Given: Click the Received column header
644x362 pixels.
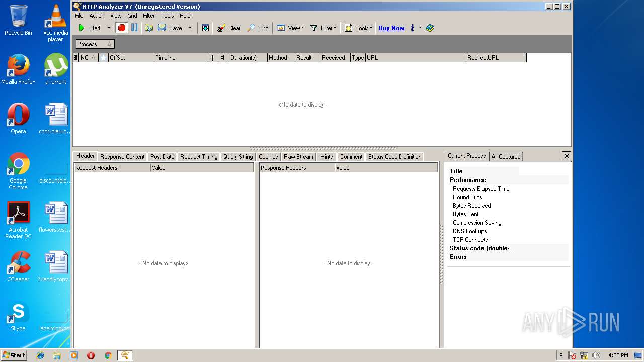Looking at the screenshot, I should pos(335,58).
